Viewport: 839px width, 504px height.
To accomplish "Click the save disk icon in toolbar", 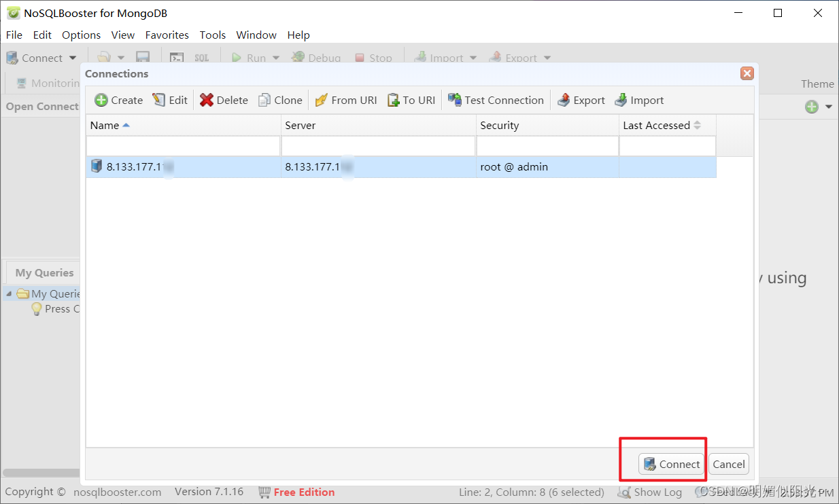I will 143,58.
